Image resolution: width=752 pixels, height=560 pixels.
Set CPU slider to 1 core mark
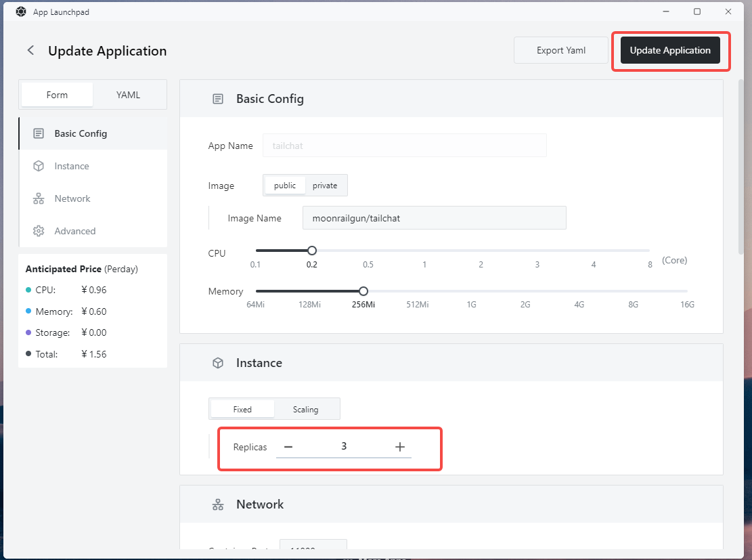click(424, 251)
